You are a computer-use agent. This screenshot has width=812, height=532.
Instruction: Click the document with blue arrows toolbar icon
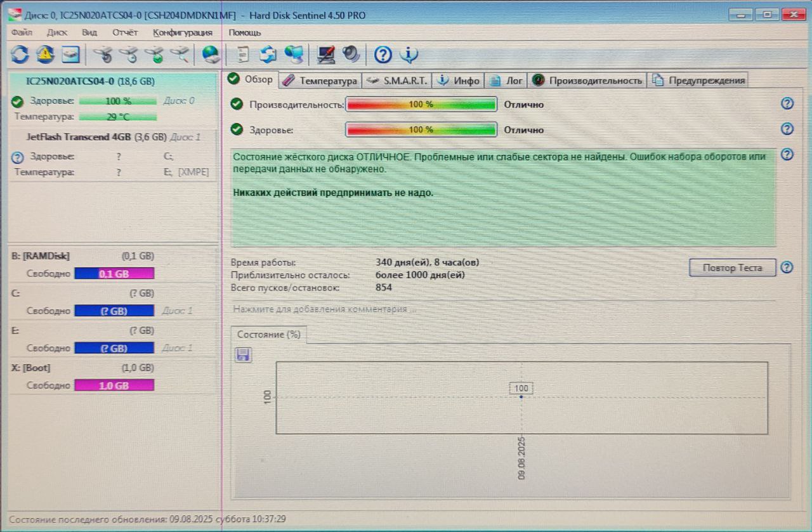click(x=268, y=55)
